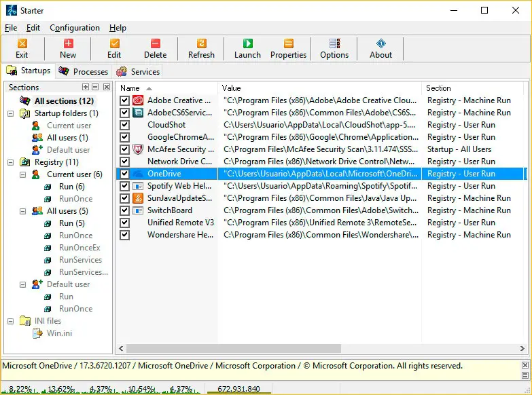Click the collapse-all minus icon in Sections header

pos(95,87)
